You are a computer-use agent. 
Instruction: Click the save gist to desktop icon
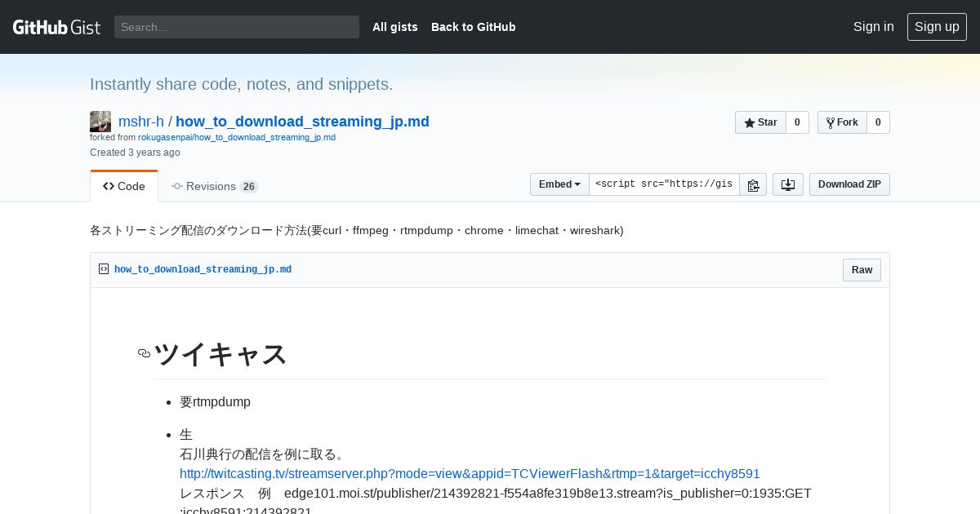pos(788,184)
